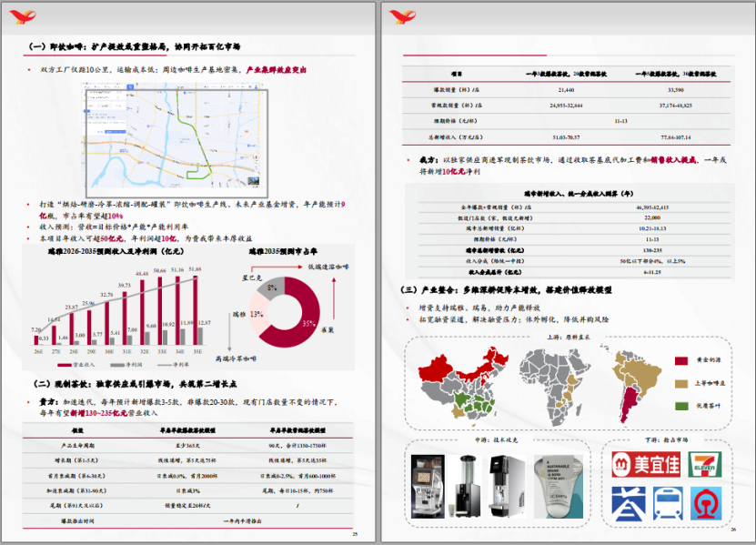Click the blue airplane airport logo
The height and width of the screenshot is (545, 756).
point(629,503)
